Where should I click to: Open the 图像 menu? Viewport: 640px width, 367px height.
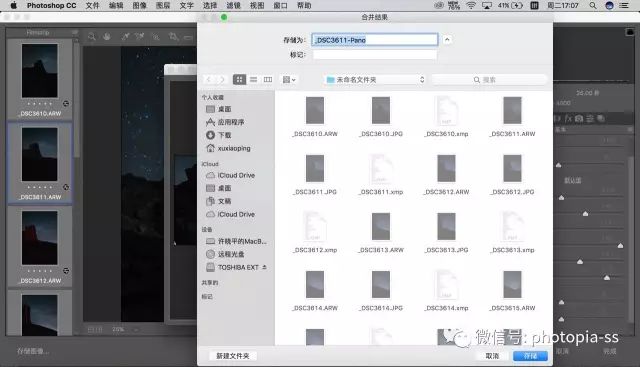click(x=139, y=5)
